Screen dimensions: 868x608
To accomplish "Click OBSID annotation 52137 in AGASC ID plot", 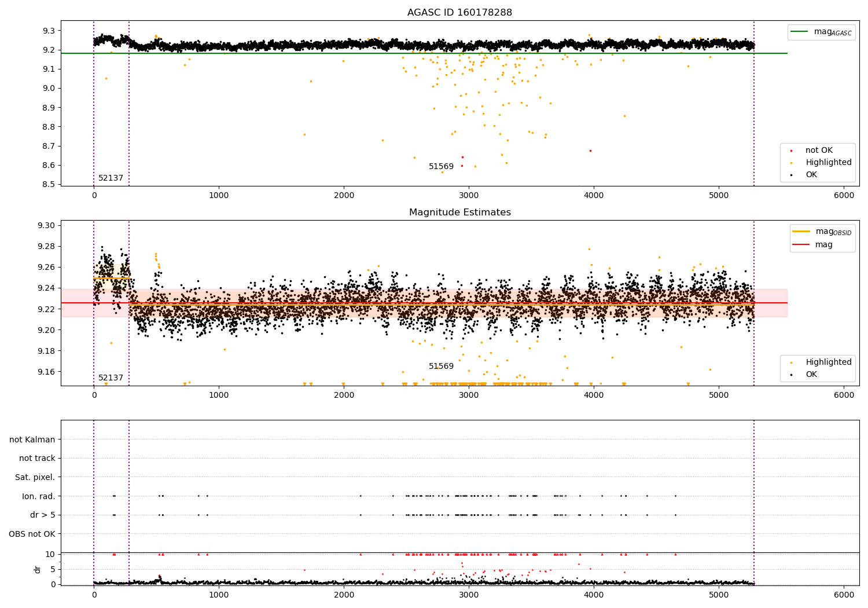I will click(111, 178).
